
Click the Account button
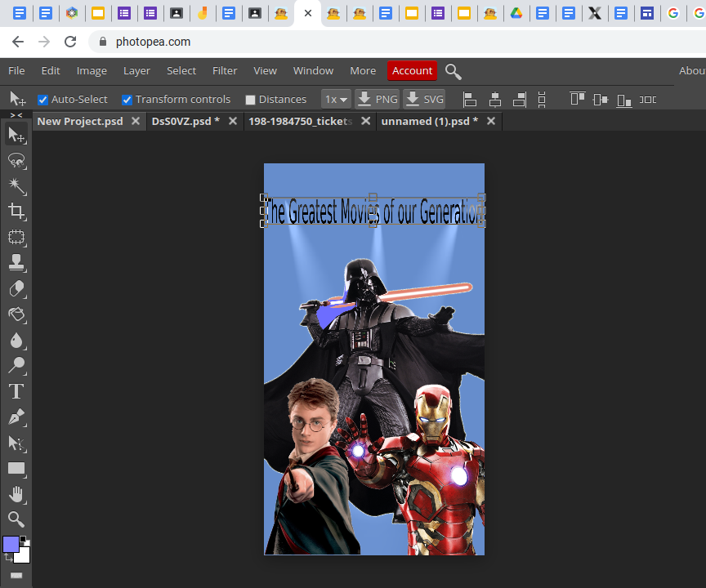[412, 70]
